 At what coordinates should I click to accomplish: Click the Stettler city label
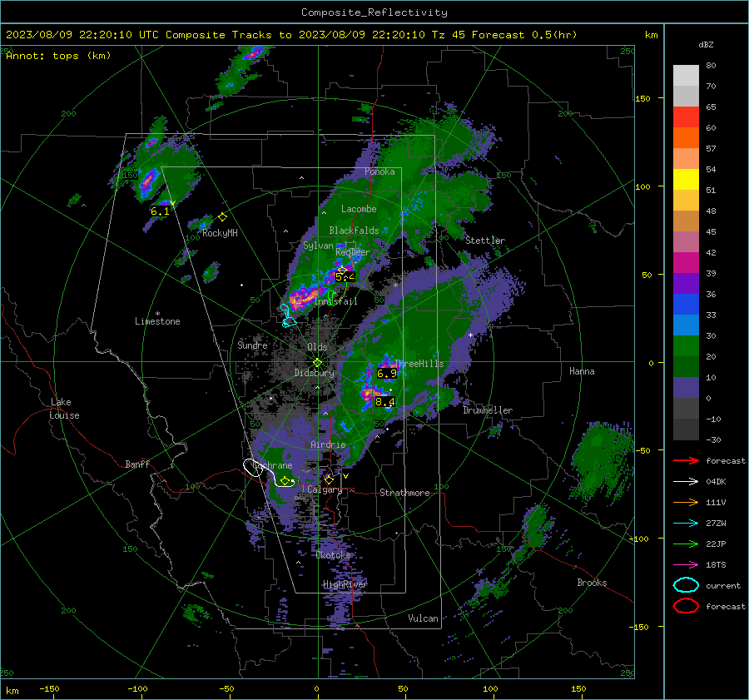click(485, 241)
